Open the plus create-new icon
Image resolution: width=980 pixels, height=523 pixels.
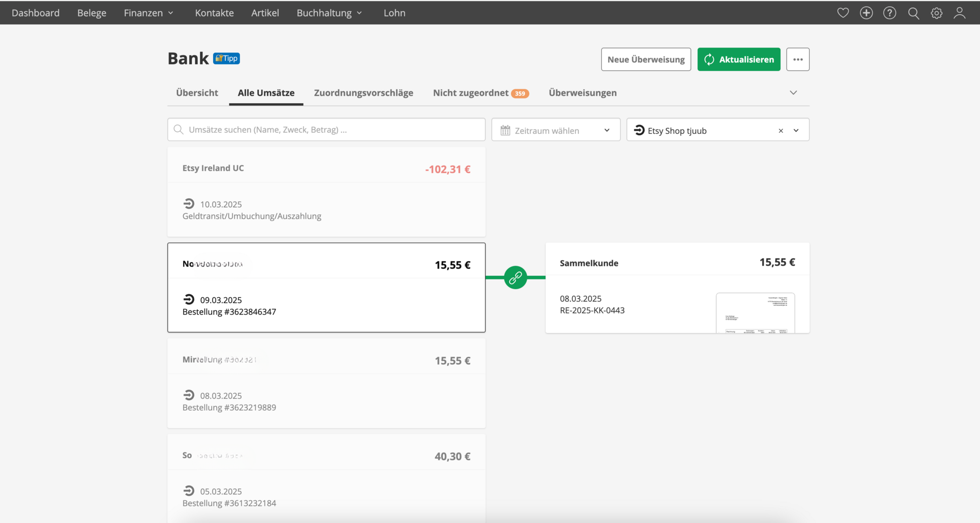pyautogui.click(x=866, y=13)
